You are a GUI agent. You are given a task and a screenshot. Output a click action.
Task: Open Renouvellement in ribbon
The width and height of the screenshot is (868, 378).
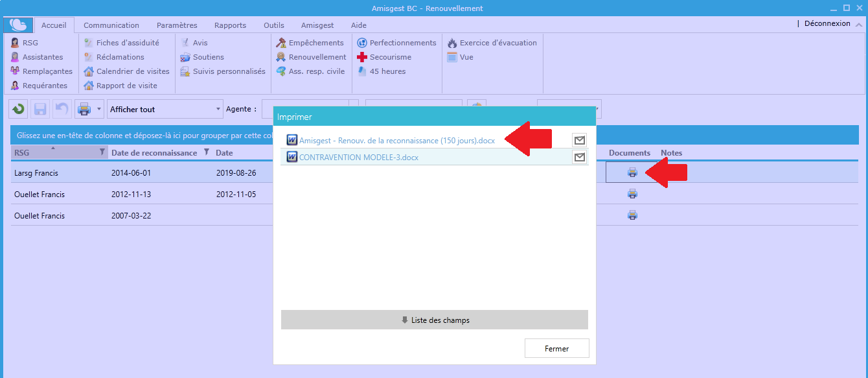[x=312, y=57]
